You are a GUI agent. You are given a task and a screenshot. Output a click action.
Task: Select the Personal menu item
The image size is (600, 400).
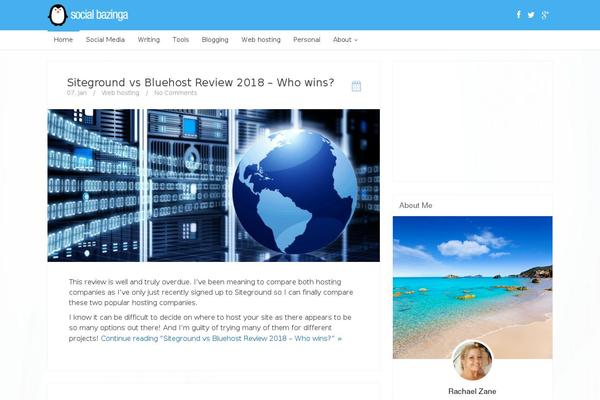[307, 39]
